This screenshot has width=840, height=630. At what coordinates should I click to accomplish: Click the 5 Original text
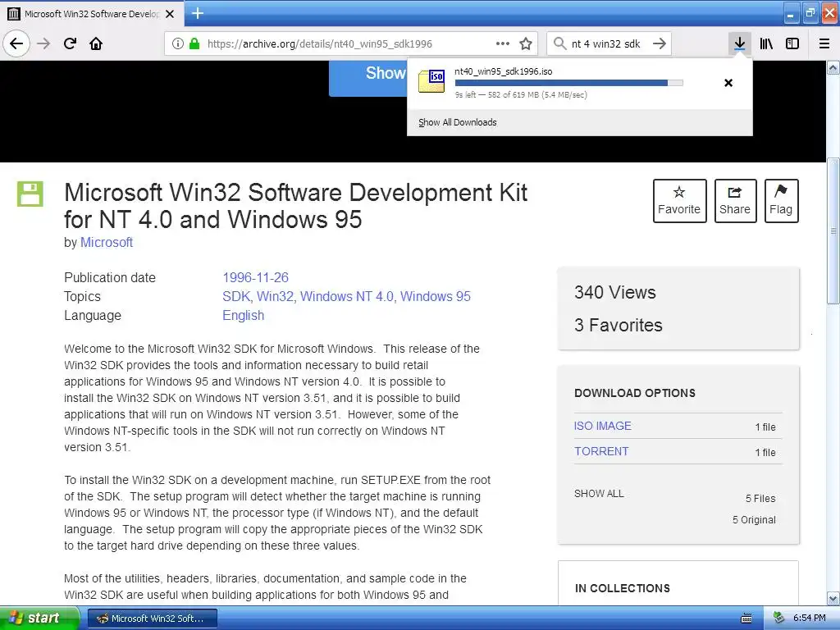tap(754, 519)
